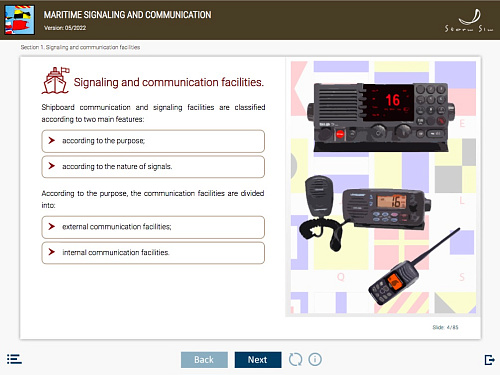Click the arrow bullet beside 'nature of signals'
The height and width of the screenshot is (375, 500).
pos(52,166)
